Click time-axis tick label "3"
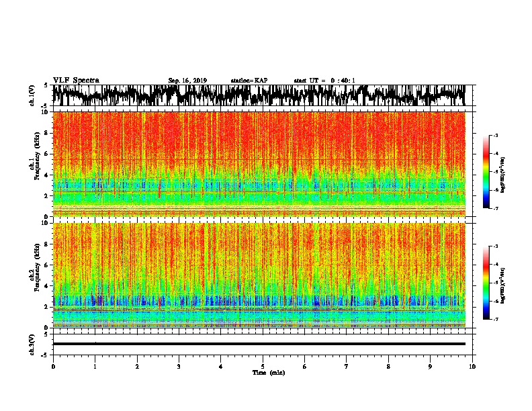Screen dimensions: 532x411 tap(179, 367)
